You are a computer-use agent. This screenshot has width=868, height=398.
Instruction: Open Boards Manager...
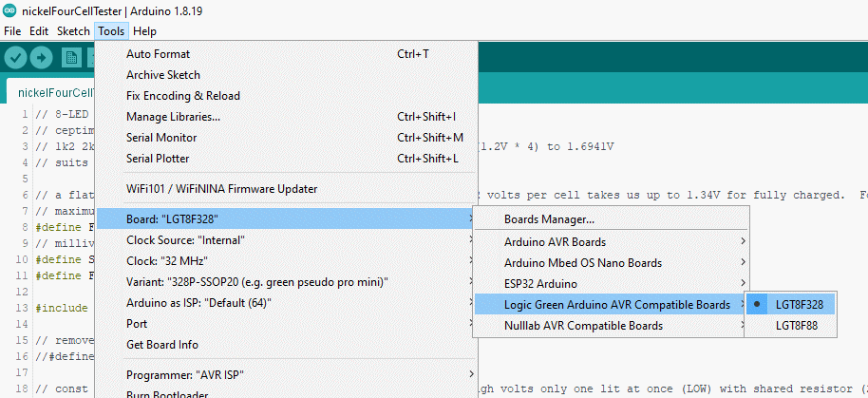click(x=611, y=219)
